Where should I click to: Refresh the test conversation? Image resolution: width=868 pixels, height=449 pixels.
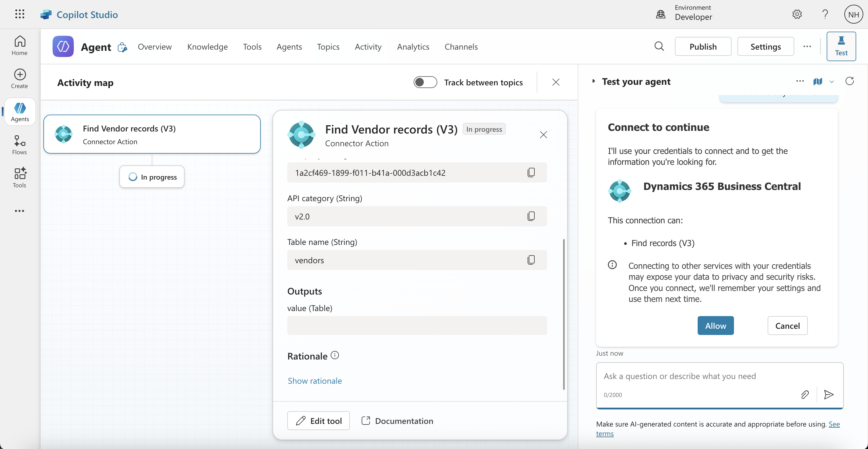pos(849,81)
